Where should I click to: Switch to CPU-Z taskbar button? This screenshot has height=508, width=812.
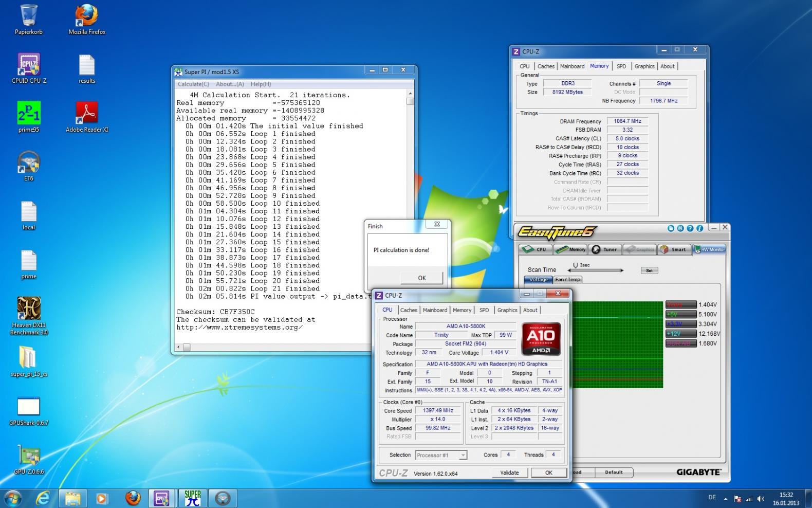[x=161, y=498]
